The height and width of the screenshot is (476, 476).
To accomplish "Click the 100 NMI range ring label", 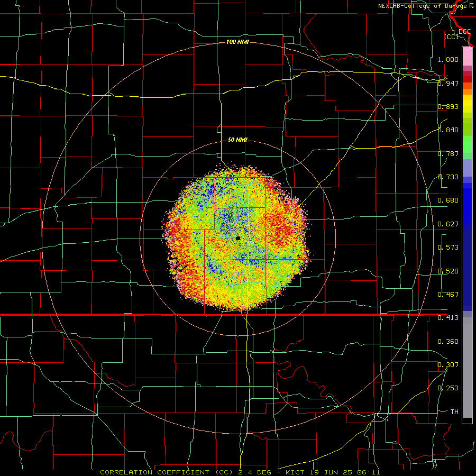I will pos(237,42).
